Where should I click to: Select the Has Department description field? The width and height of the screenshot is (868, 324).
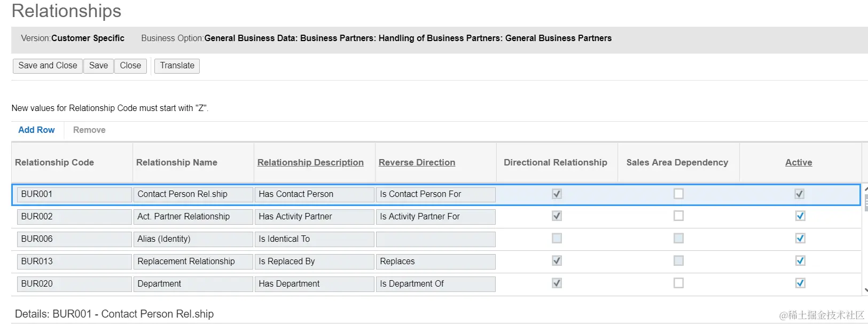click(x=314, y=284)
